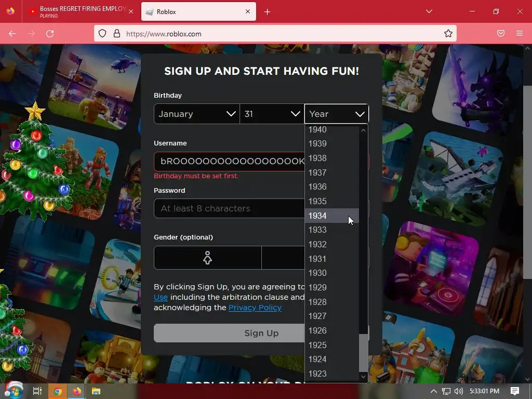532x399 pixels.
Task: Open the Windows Start button
Action: coord(13,391)
